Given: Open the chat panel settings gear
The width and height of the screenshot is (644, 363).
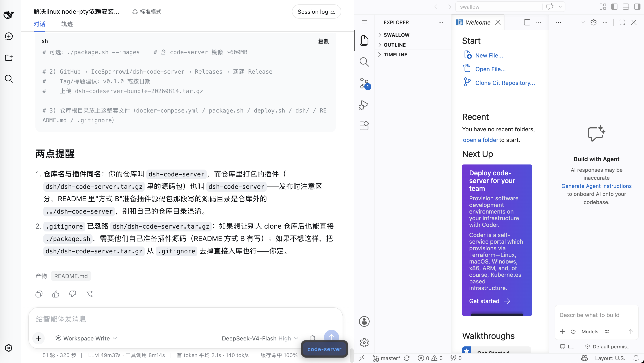Looking at the screenshot, I should (594, 23).
